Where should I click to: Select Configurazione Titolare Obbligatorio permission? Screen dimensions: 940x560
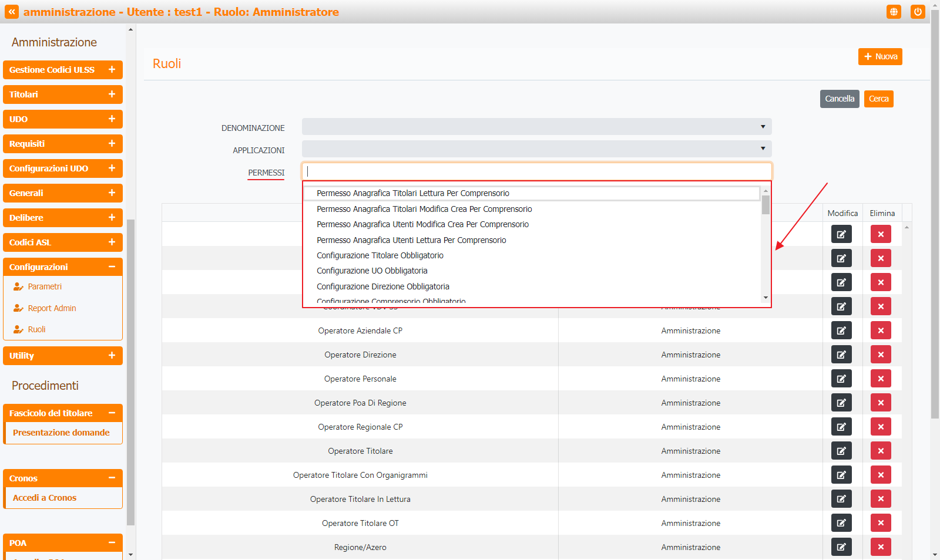[380, 255]
